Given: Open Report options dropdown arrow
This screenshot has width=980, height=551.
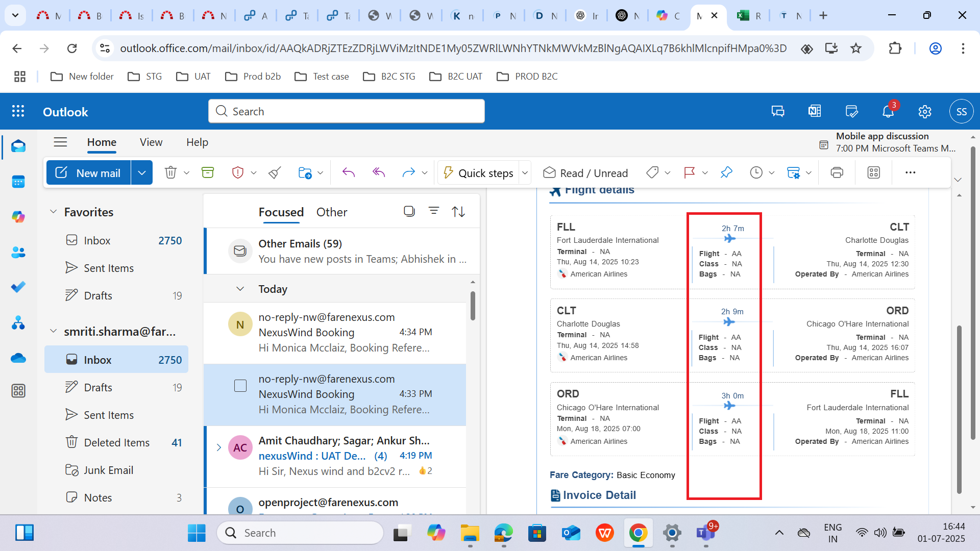Looking at the screenshot, I should coord(254,173).
